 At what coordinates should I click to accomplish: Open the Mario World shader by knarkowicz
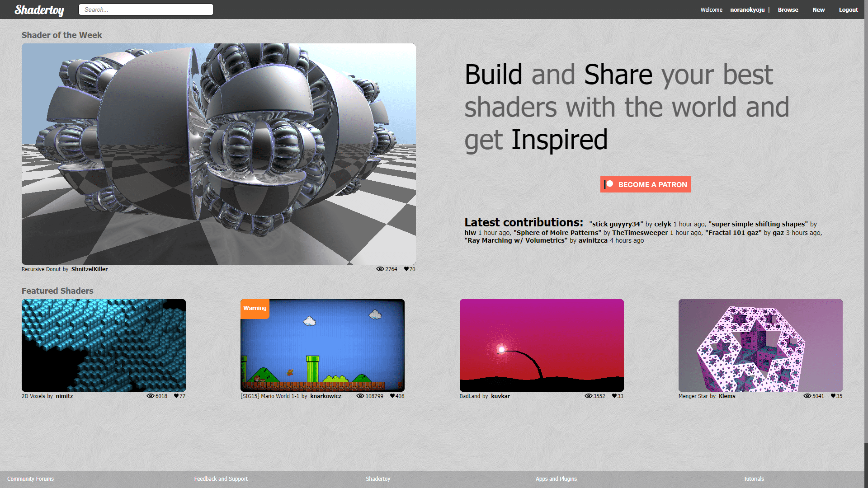tap(322, 346)
